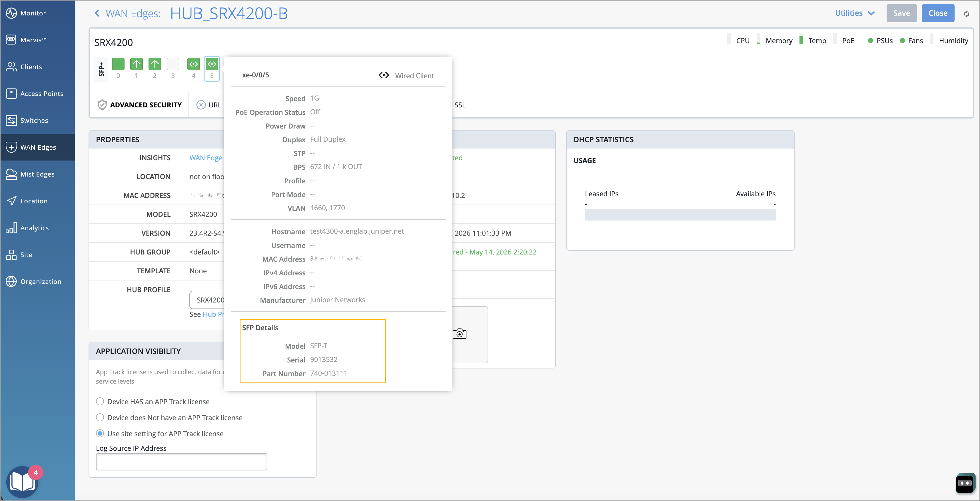This screenshot has height=501, width=980.
Task: Open the Hub Profile link
Action: (x=213, y=314)
